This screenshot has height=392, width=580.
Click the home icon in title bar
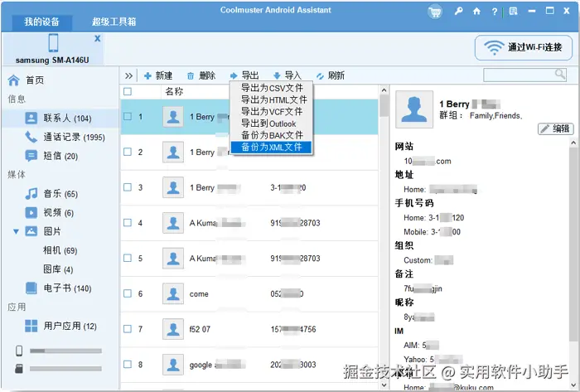[x=476, y=12]
